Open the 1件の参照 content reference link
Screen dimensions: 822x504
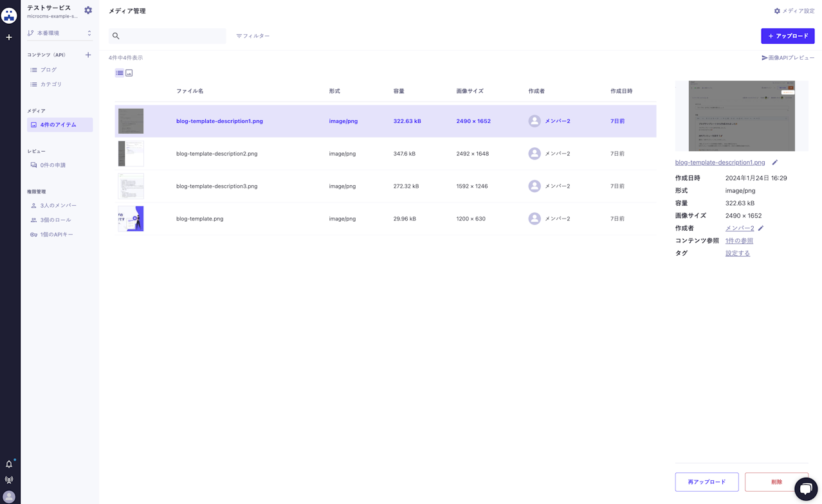739,241
